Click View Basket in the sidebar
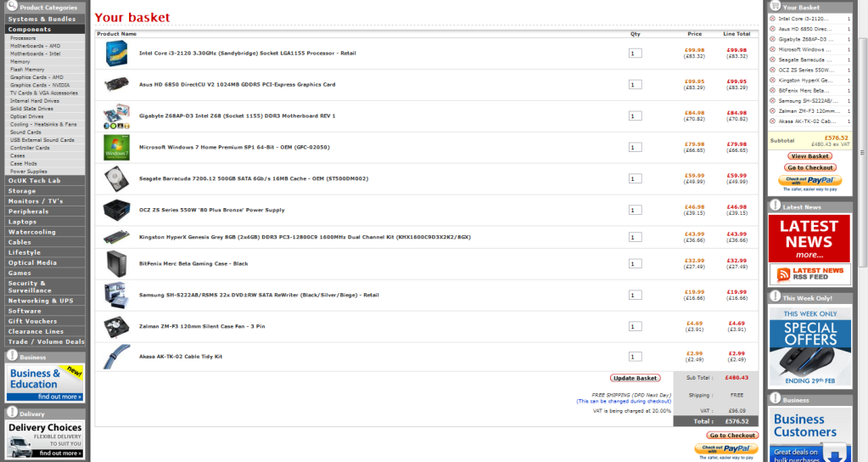 [x=809, y=156]
